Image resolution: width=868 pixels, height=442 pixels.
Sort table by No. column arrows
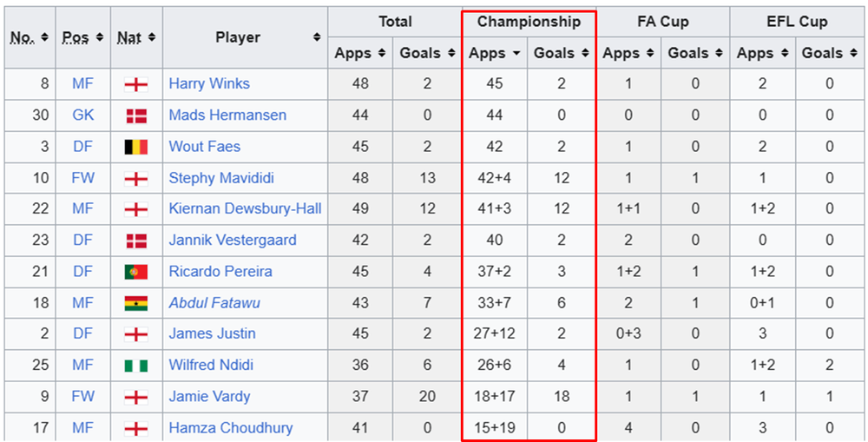(45, 37)
